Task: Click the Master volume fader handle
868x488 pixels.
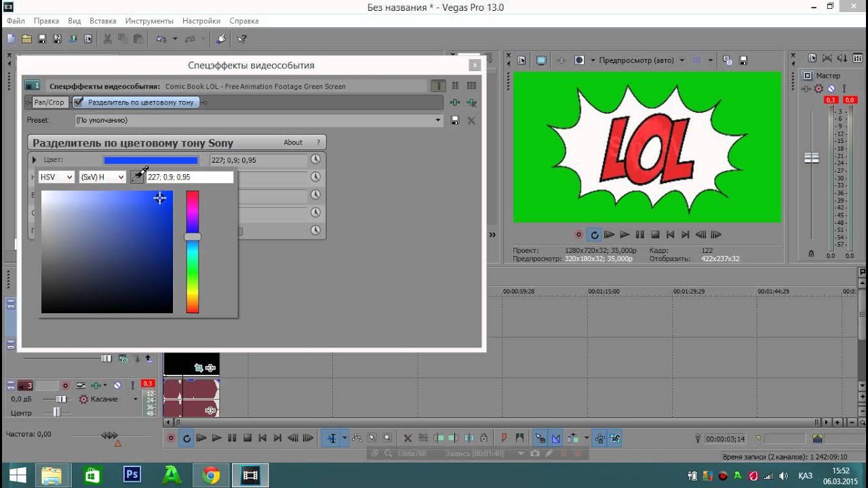Action: click(811, 158)
